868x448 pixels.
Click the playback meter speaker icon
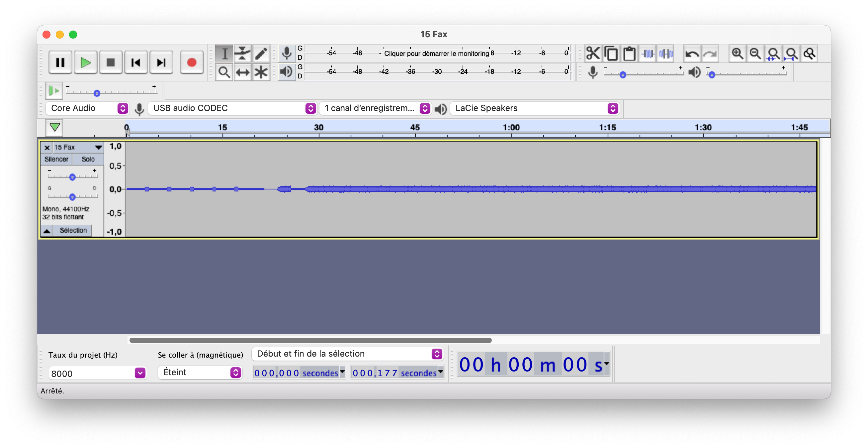click(287, 71)
